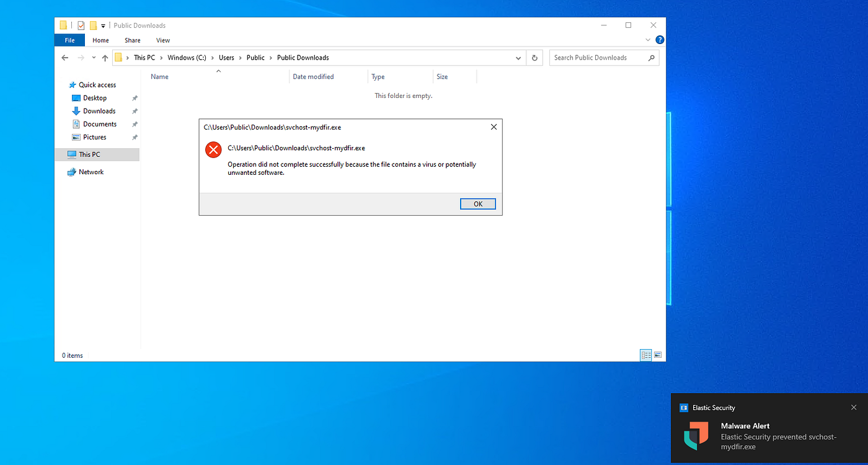Click the pin icon next to Pictures
The width and height of the screenshot is (868, 465).
click(x=135, y=137)
